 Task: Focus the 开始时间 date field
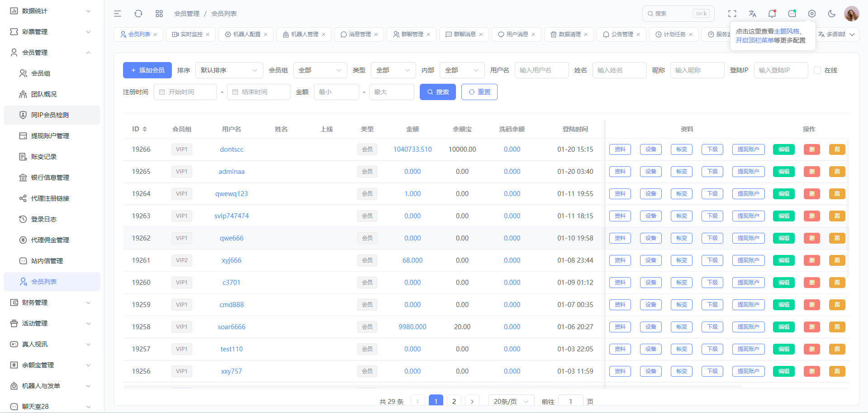coord(185,92)
